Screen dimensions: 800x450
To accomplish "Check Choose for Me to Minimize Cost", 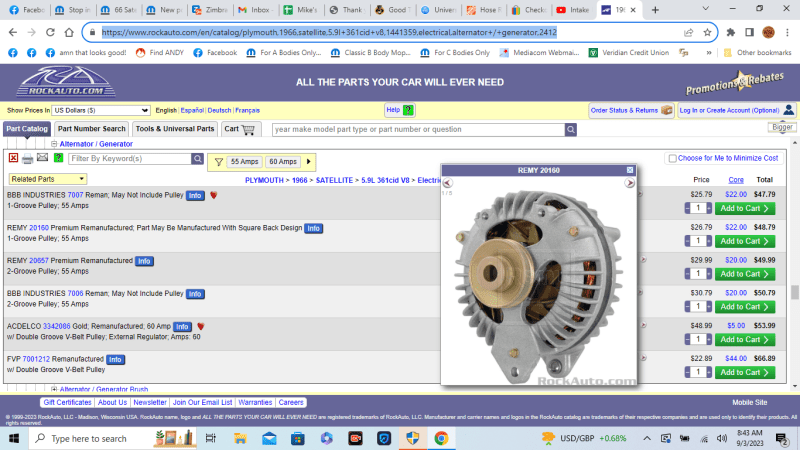I will pos(672,159).
